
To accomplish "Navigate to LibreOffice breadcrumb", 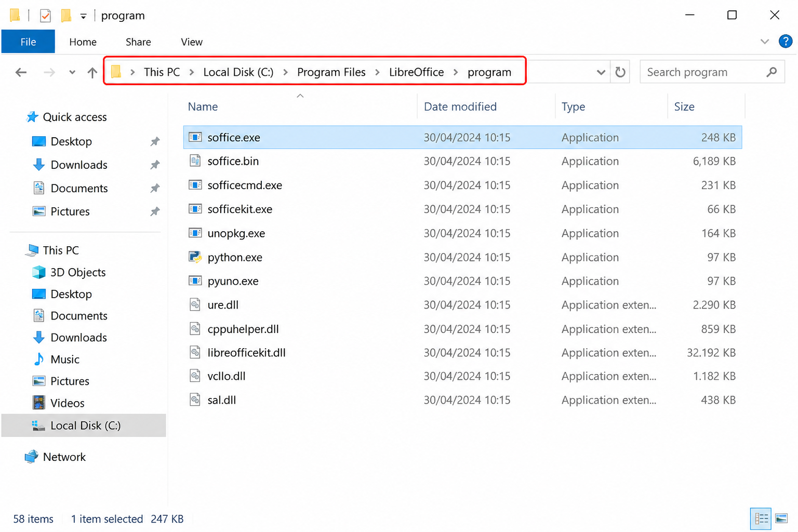I will [417, 72].
